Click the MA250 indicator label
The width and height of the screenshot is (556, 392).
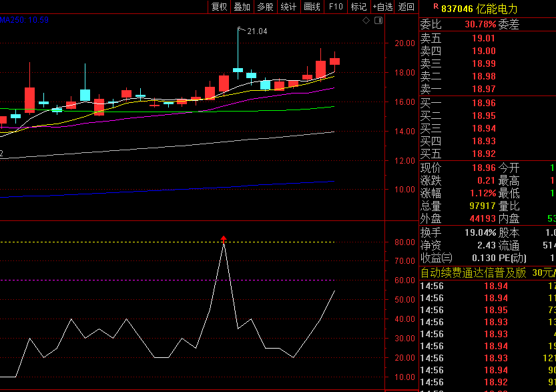pos(23,20)
